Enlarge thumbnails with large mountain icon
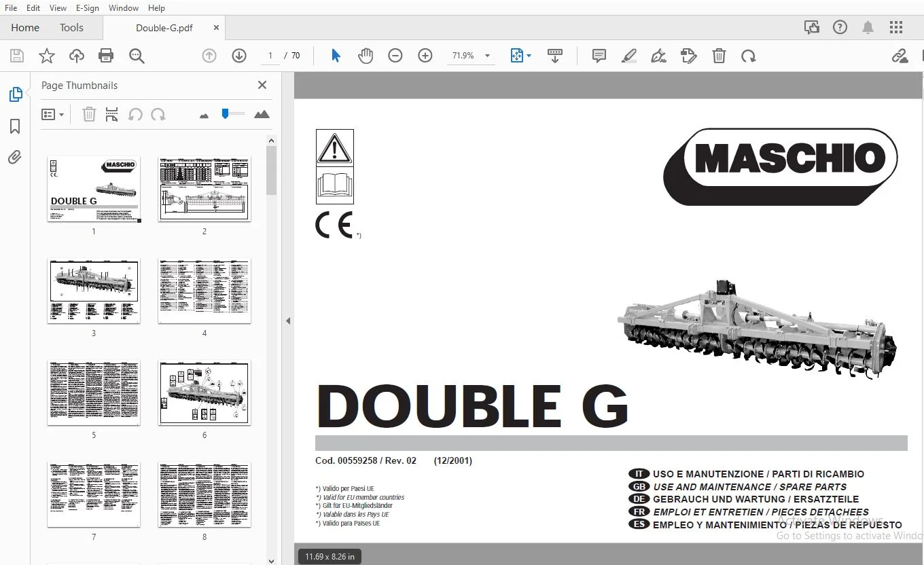The width and height of the screenshot is (924, 565). tap(262, 115)
